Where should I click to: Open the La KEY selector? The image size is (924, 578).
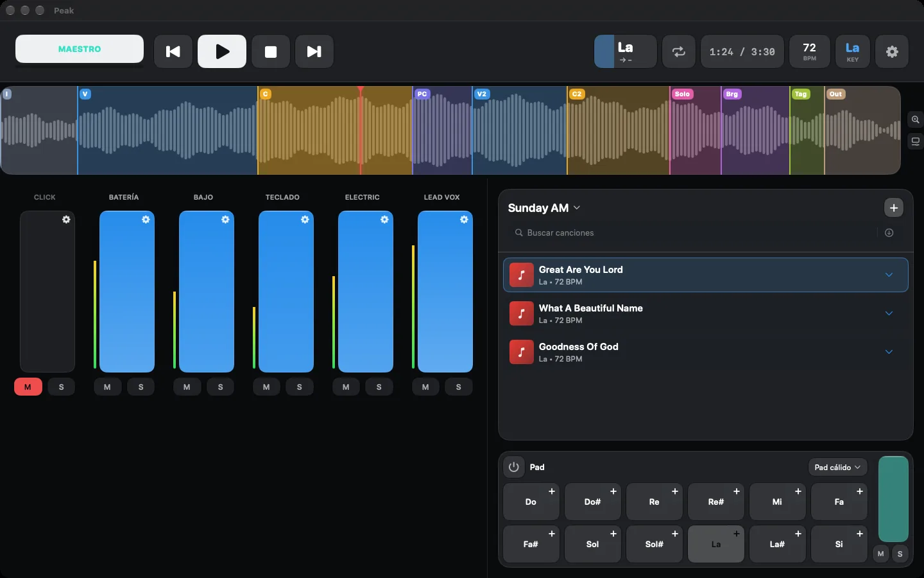click(852, 51)
